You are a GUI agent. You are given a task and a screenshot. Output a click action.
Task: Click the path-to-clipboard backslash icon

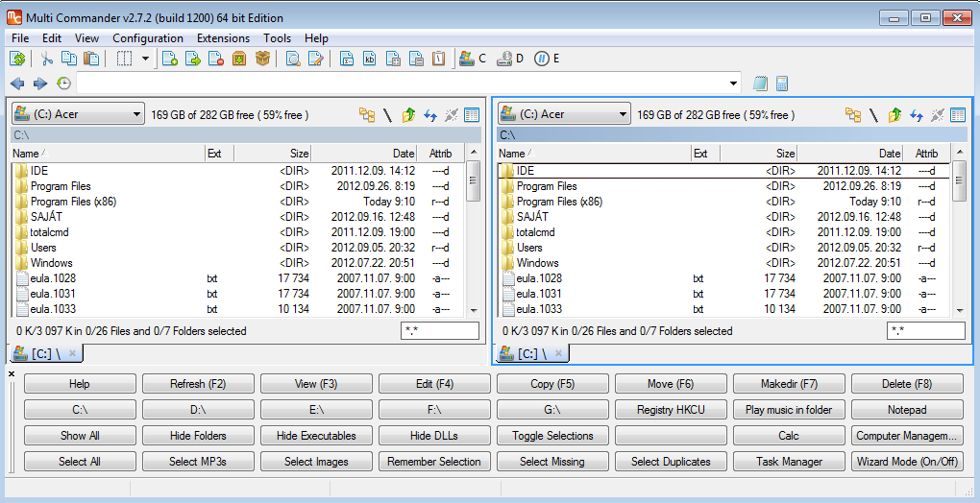pyautogui.click(x=439, y=59)
